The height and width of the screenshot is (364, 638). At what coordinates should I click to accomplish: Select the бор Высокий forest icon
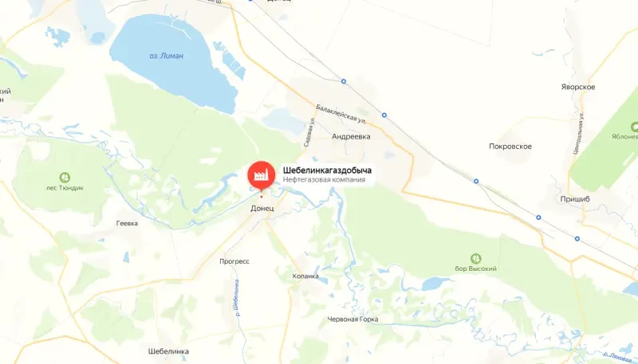[x=475, y=258]
